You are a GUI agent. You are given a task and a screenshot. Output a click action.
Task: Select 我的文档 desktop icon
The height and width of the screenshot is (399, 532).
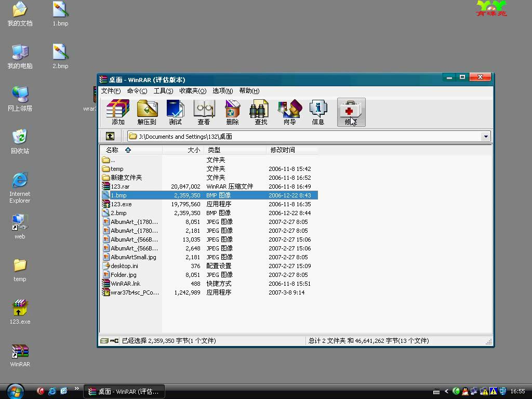coord(20,14)
